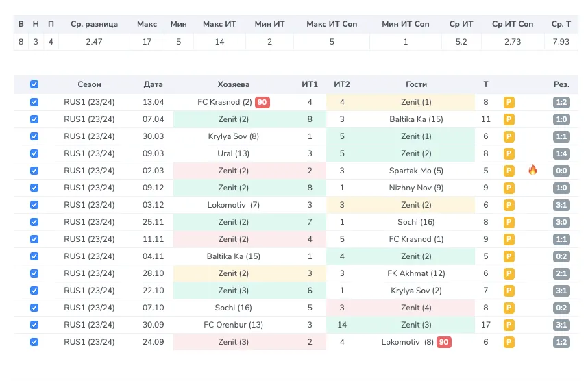The width and height of the screenshot is (588, 381).
Task: Click Nizhny Nov (9) team cell
Action: [x=416, y=188]
